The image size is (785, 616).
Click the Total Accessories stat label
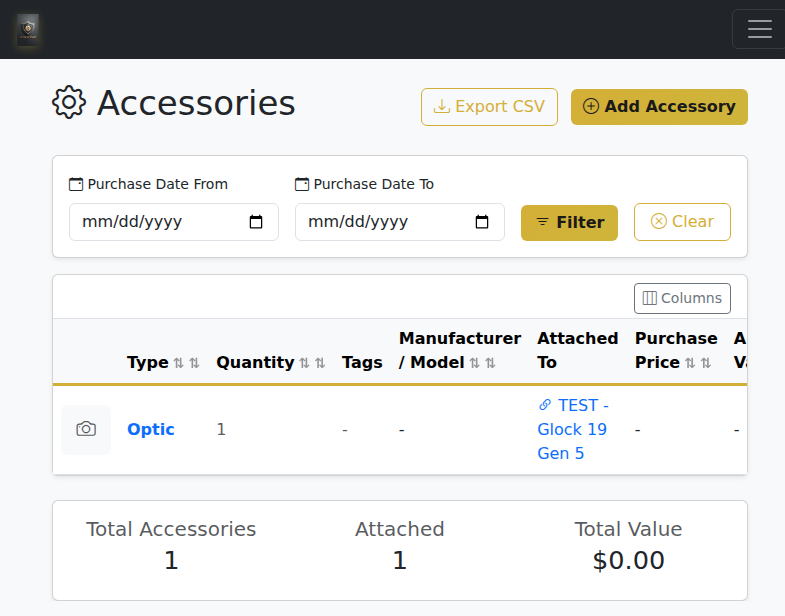tap(171, 529)
